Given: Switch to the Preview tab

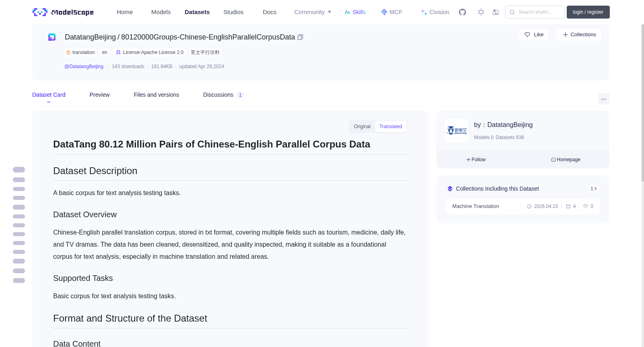Looking at the screenshot, I should click(x=99, y=95).
